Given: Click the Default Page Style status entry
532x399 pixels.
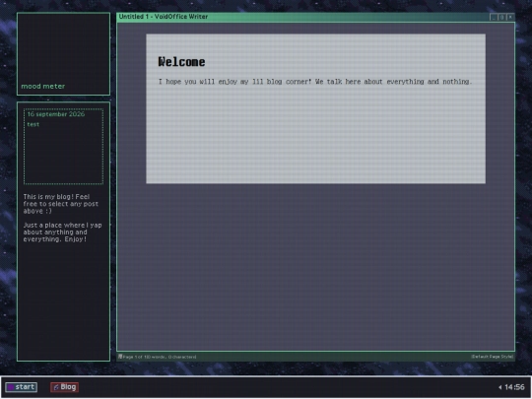Looking at the screenshot, I should point(492,357).
